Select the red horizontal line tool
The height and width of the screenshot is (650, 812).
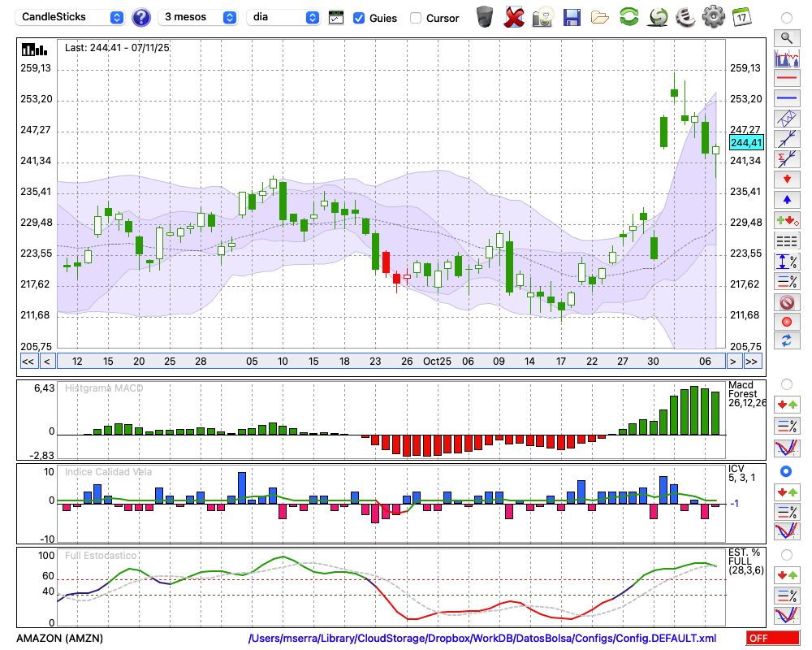[x=786, y=79]
